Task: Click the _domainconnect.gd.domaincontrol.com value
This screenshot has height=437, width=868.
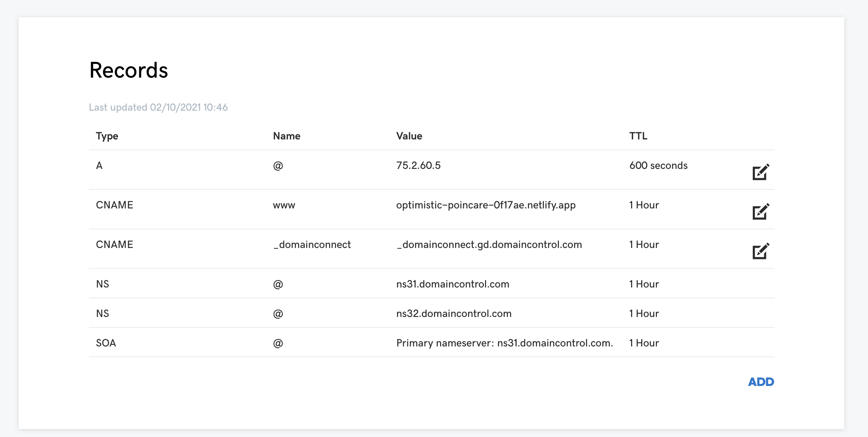Action: point(489,245)
